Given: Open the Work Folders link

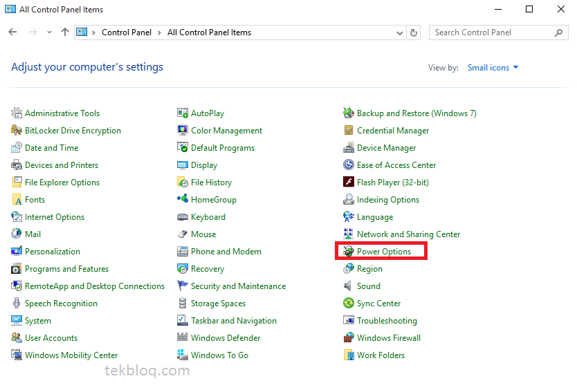Looking at the screenshot, I should click(381, 355).
